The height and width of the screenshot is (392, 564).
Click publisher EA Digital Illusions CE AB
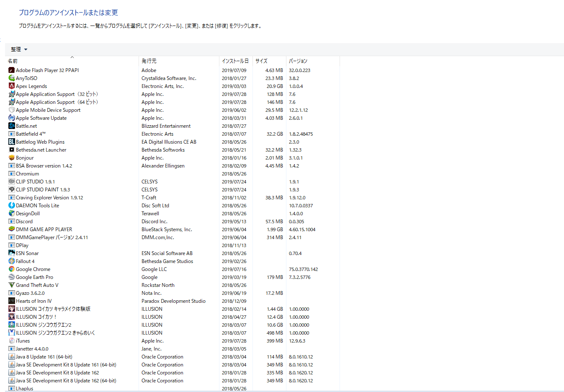(169, 142)
